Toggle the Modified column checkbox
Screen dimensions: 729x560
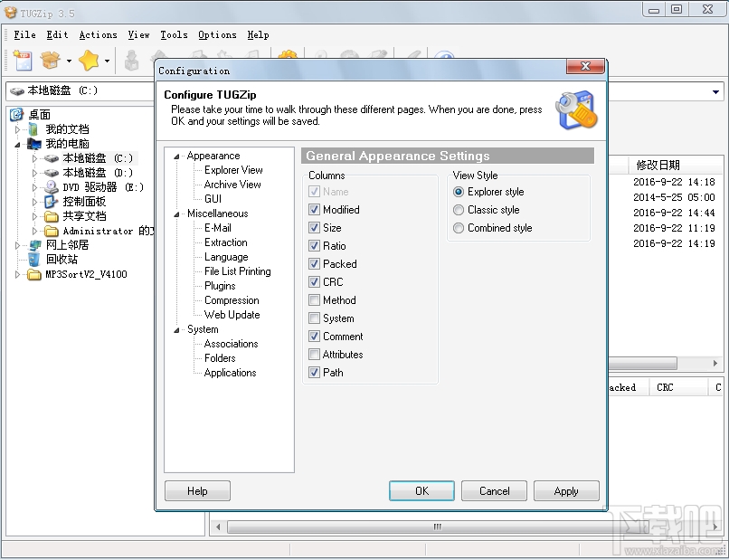tap(314, 210)
